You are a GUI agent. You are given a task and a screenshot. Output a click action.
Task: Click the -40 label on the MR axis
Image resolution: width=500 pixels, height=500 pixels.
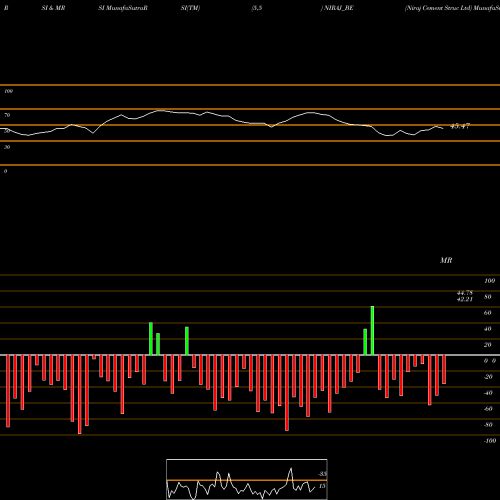point(488,393)
